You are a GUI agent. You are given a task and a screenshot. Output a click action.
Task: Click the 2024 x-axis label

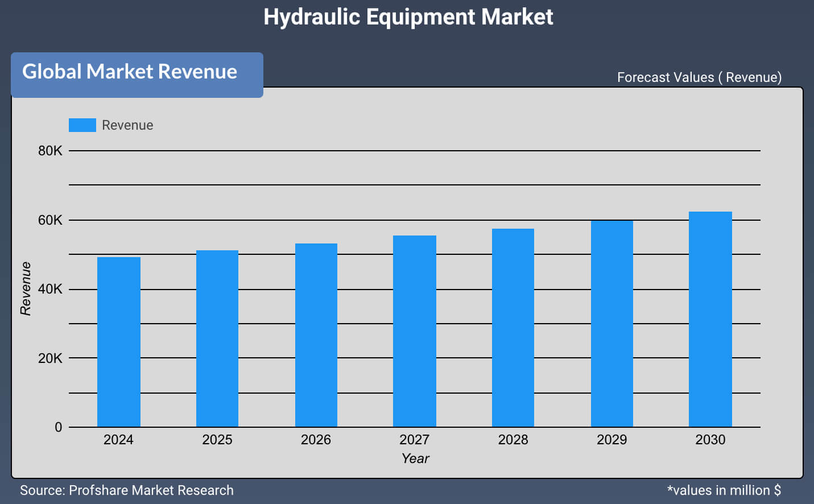tap(118, 440)
